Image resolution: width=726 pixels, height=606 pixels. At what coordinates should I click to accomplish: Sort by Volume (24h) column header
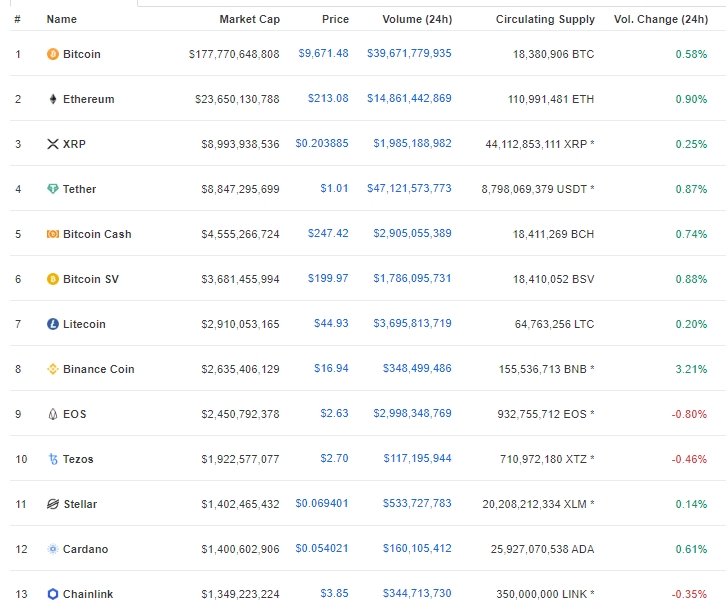click(417, 19)
